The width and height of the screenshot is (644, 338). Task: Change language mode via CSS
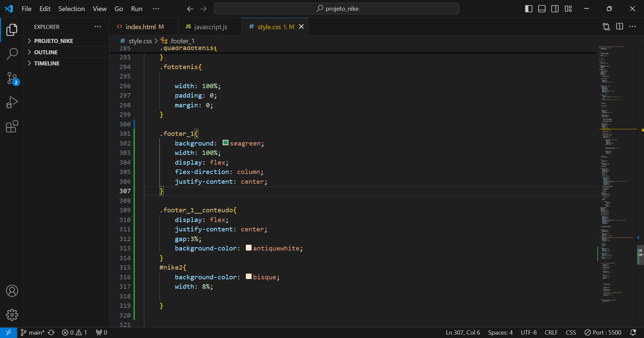[x=571, y=333]
